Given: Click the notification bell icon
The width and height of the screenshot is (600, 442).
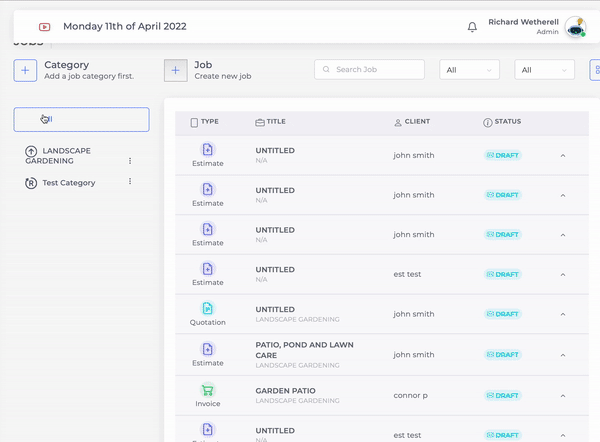Looking at the screenshot, I should 472,27.
